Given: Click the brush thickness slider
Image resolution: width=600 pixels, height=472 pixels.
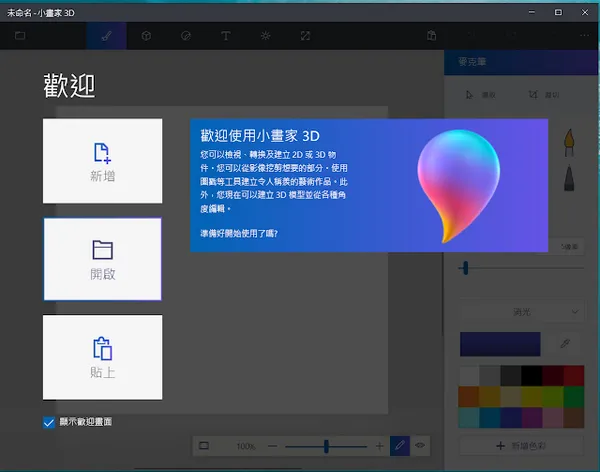Looking at the screenshot, I should (x=464, y=267).
